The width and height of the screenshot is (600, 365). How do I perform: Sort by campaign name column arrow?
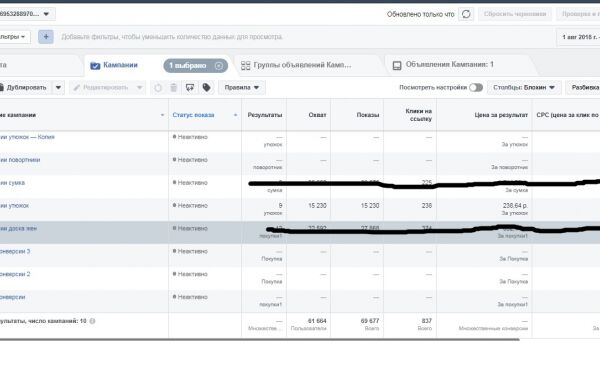pyautogui.click(x=162, y=115)
